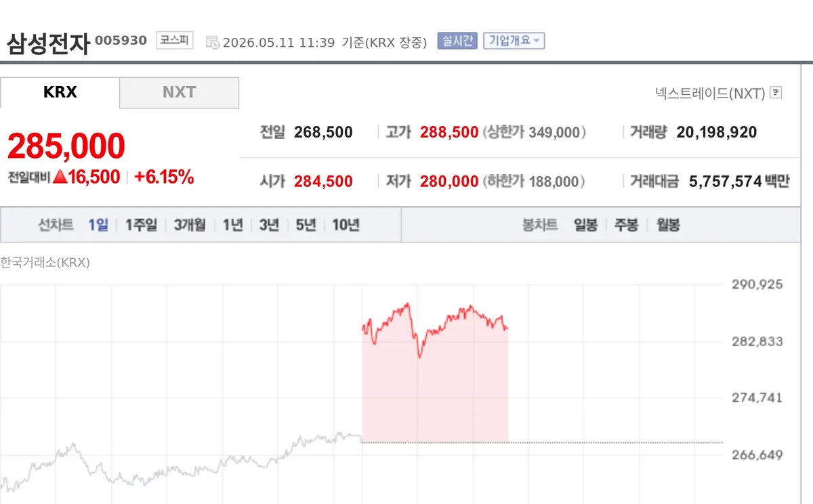Open the 월봉 monthly candlestick chart
The width and height of the screenshot is (813, 504).
pyautogui.click(x=668, y=225)
